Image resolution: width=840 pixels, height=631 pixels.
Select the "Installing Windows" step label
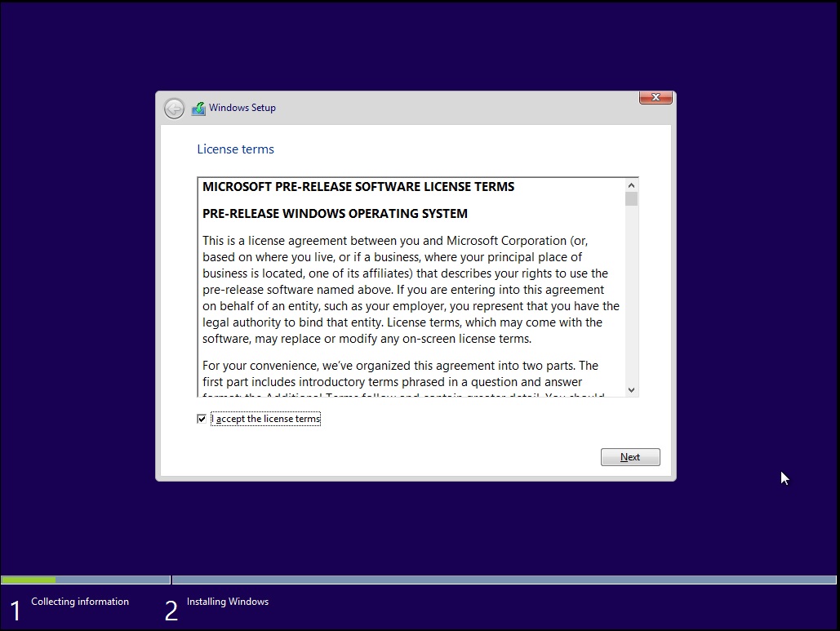228,602
